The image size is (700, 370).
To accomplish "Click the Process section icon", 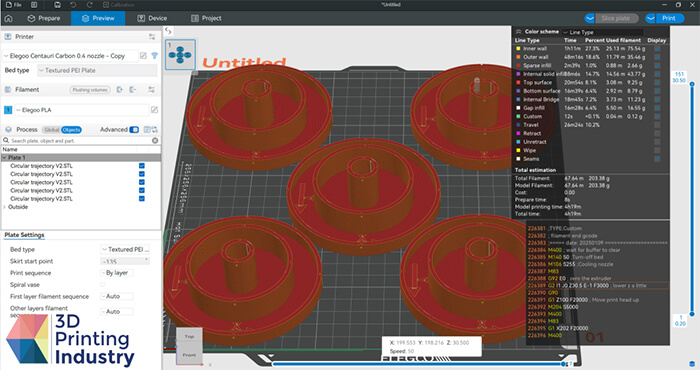I will [8, 129].
